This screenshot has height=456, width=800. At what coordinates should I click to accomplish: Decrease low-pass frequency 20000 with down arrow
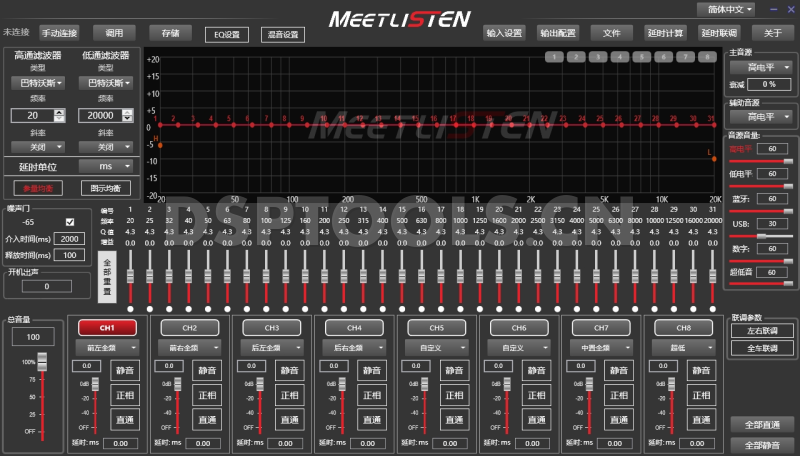click(x=127, y=118)
